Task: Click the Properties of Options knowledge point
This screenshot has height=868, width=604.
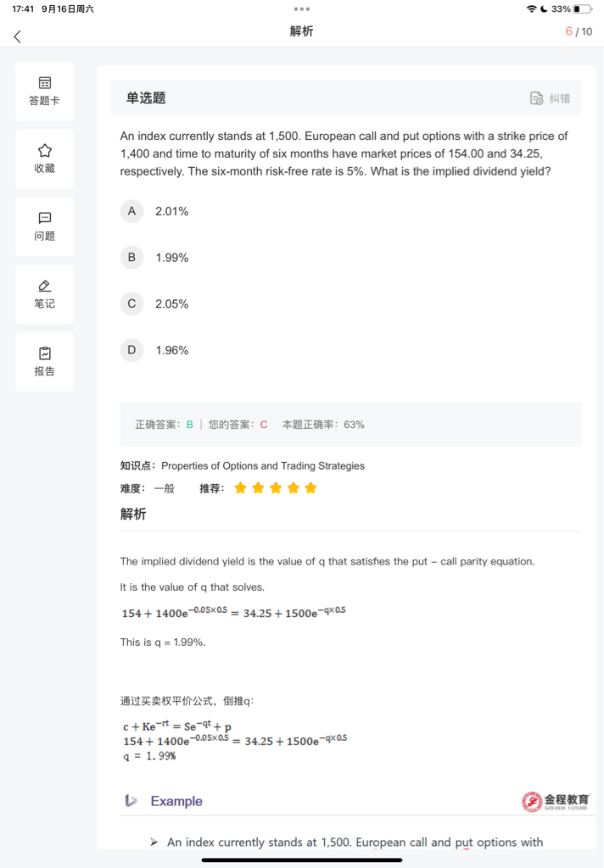Action: coord(263,465)
